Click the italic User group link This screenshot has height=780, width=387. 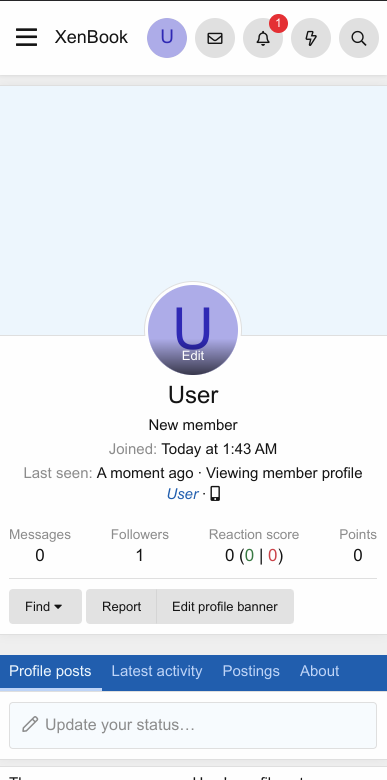183,494
